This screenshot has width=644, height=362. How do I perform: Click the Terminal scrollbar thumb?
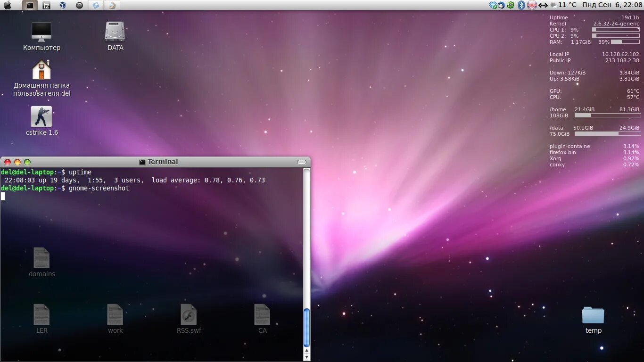307,327
